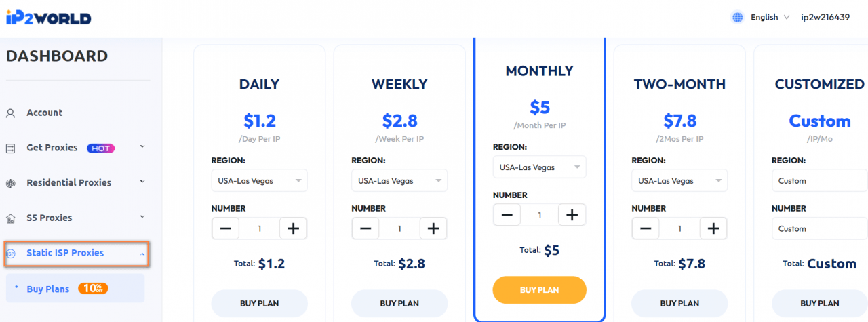Click the S5 Proxies building icon

click(10, 218)
